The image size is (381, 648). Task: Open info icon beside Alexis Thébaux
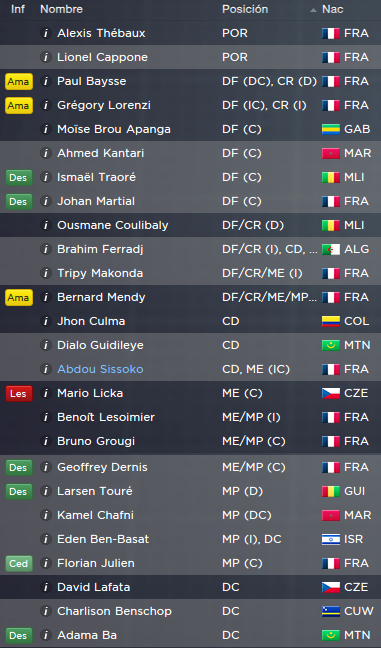tap(46, 33)
